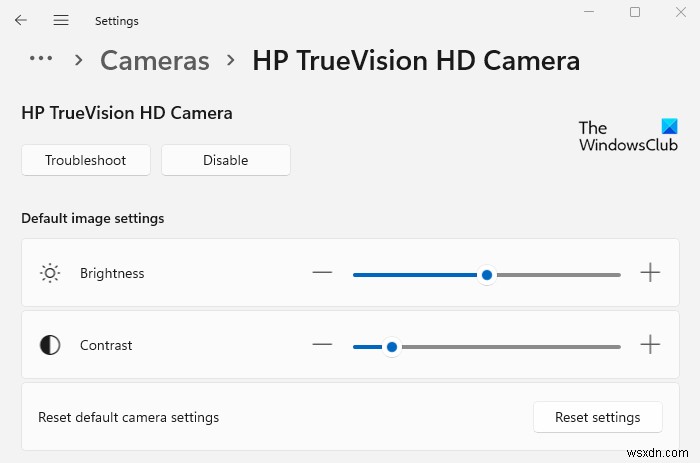This screenshot has height=463, width=700.
Task: Open the hamburger navigation menu
Action: pyautogui.click(x=61, y=20)
